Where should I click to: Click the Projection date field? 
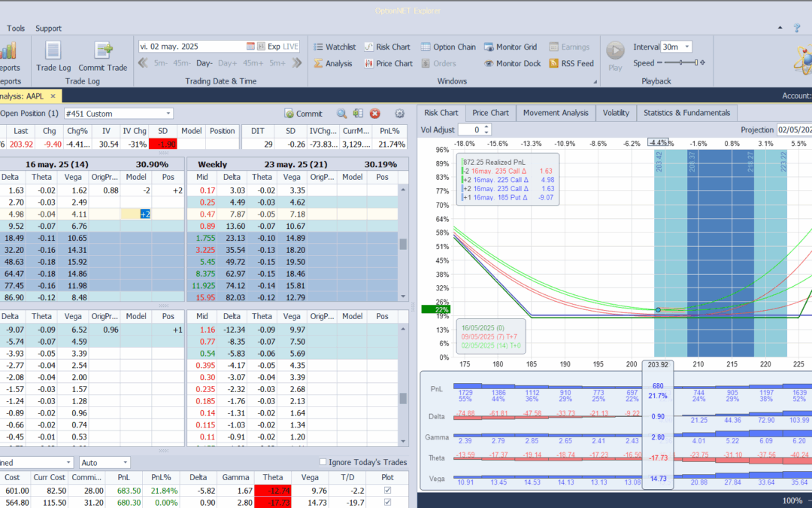(x=794, y=129)
